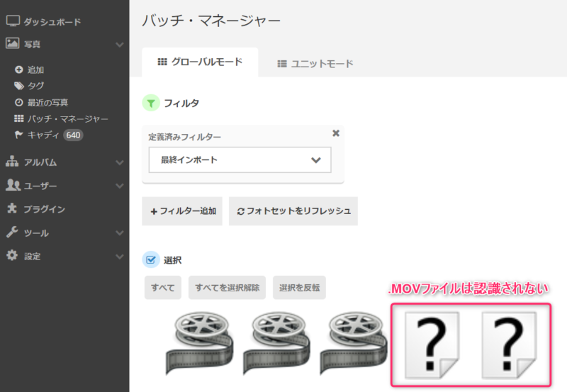The image size is (567, 392).
Task: Open 最近の写真 menu entry
Action: pyautogui.click(x=47, y=103)
